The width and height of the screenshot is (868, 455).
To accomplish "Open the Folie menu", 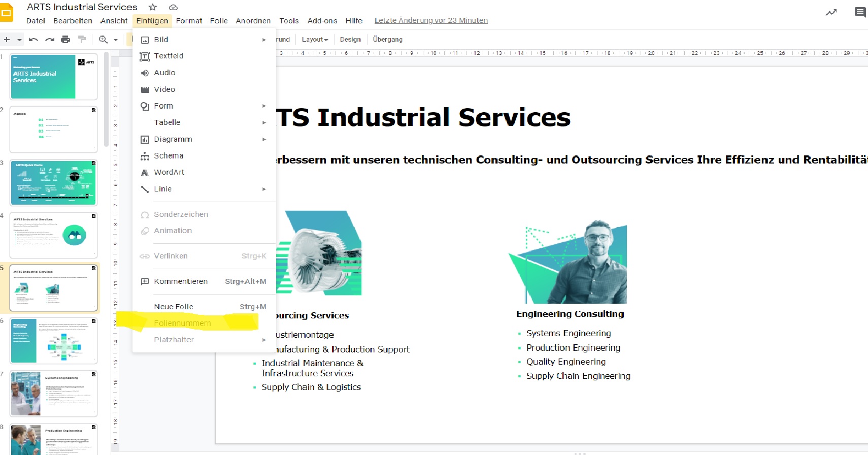I will click(x=219, y=21).
